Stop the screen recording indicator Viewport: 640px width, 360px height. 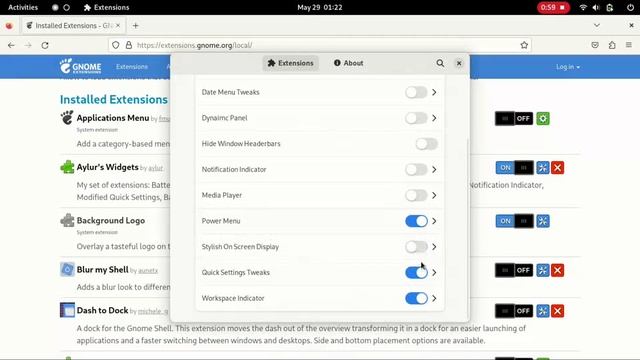[x=553, y=7]
